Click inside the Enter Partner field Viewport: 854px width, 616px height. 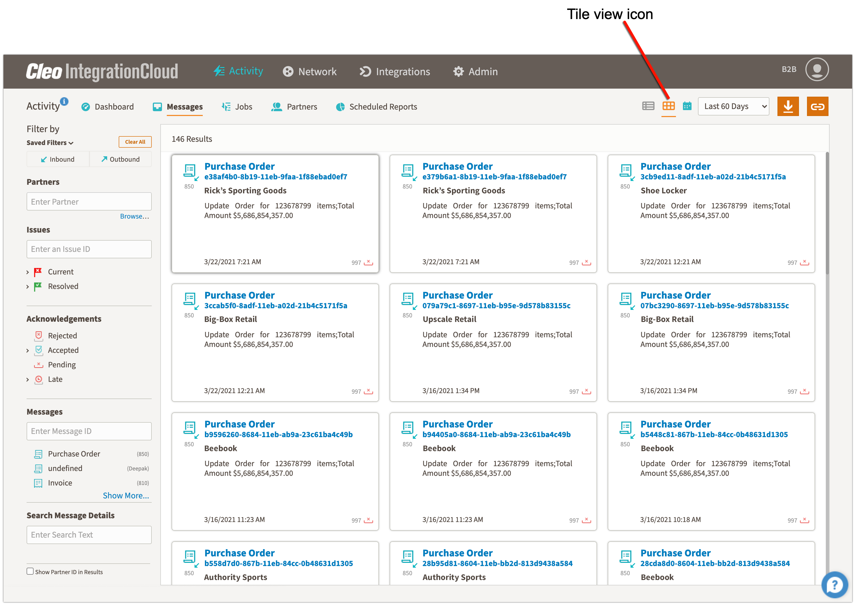click(x=89, y=201)
